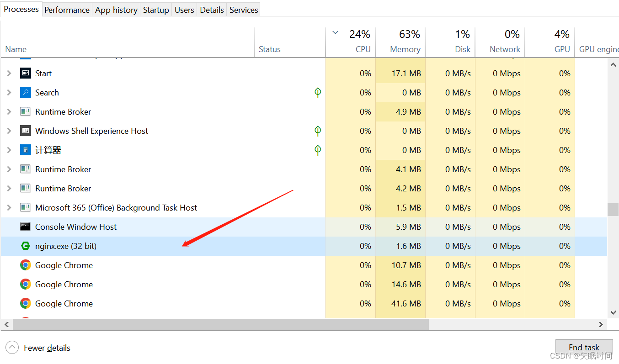Open the Startup tab

click(x=156, y=10)
